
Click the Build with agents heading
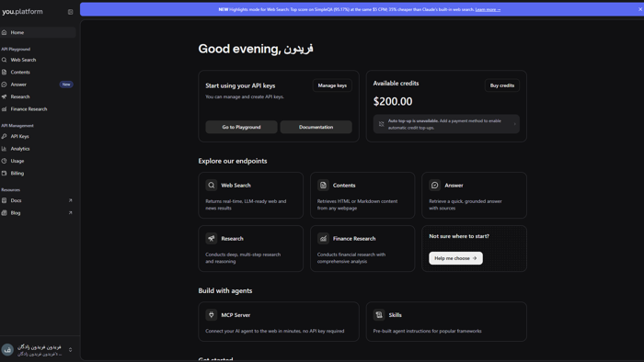(x=225, y=290)
